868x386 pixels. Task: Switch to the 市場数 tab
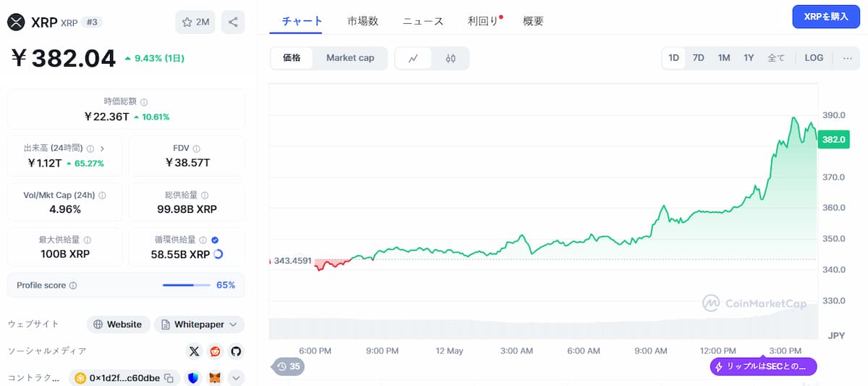(362, 21)
